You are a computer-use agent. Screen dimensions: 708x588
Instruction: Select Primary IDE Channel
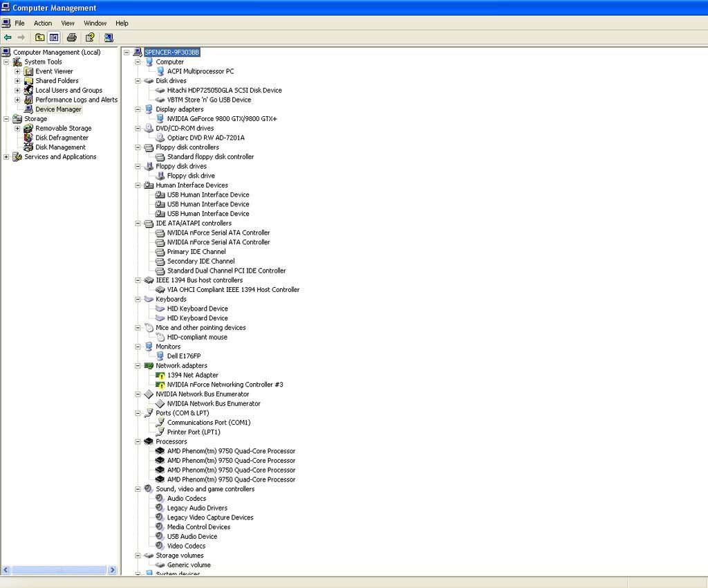(x=196, y=252)
